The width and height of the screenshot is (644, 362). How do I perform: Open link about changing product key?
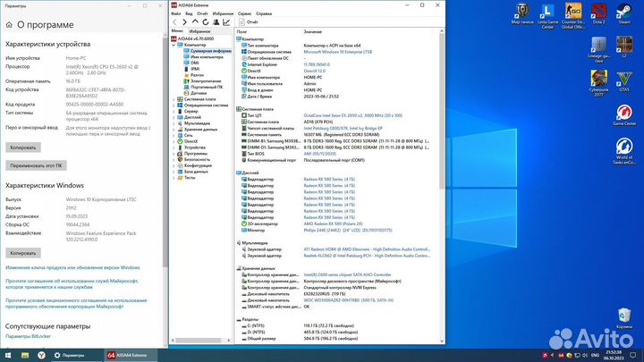(72, 267)
